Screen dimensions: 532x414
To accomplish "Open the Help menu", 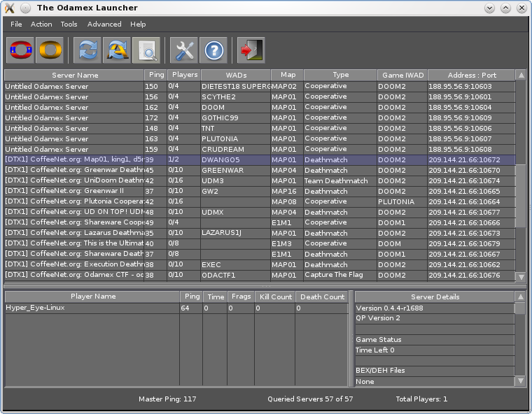I will point(138,24).
